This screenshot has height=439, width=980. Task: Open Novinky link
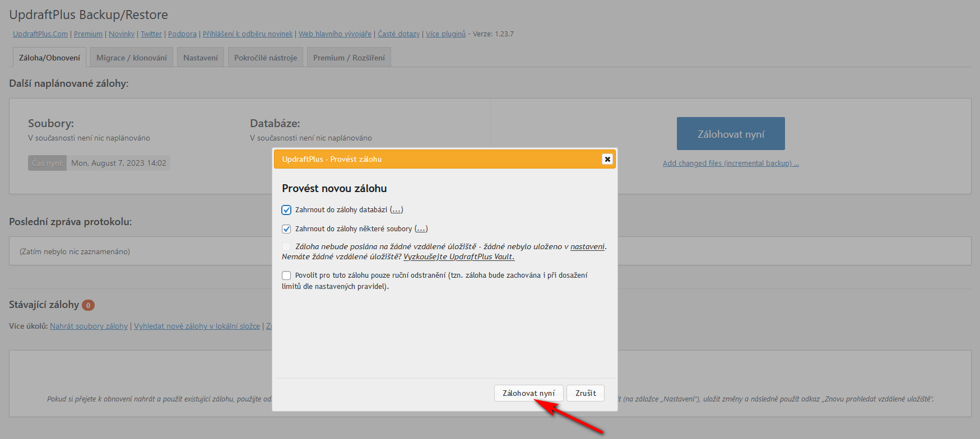[x=122, y=34]
